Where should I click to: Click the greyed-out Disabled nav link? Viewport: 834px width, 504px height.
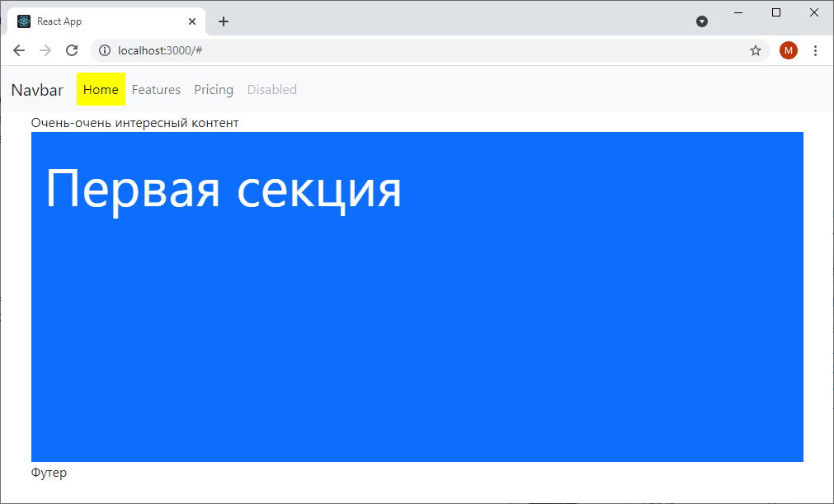pos(271,90)
